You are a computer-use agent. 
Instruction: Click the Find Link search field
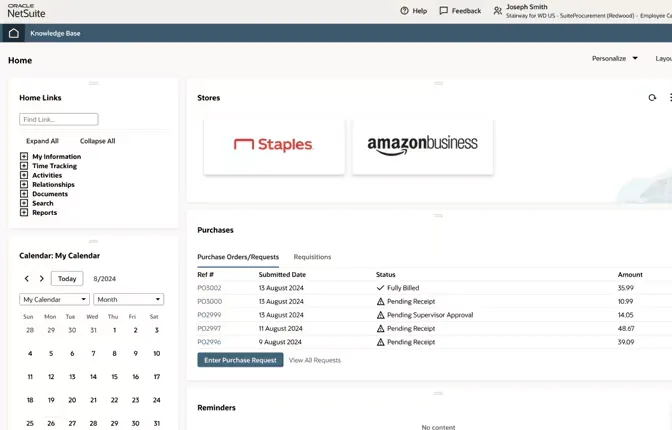[x=59, y=120]
